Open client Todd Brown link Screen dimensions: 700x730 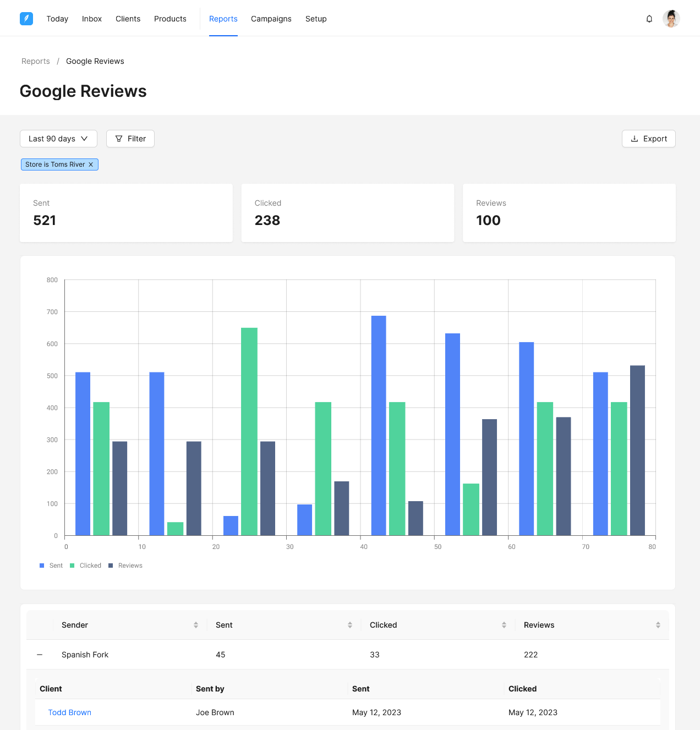click(70, 712)
